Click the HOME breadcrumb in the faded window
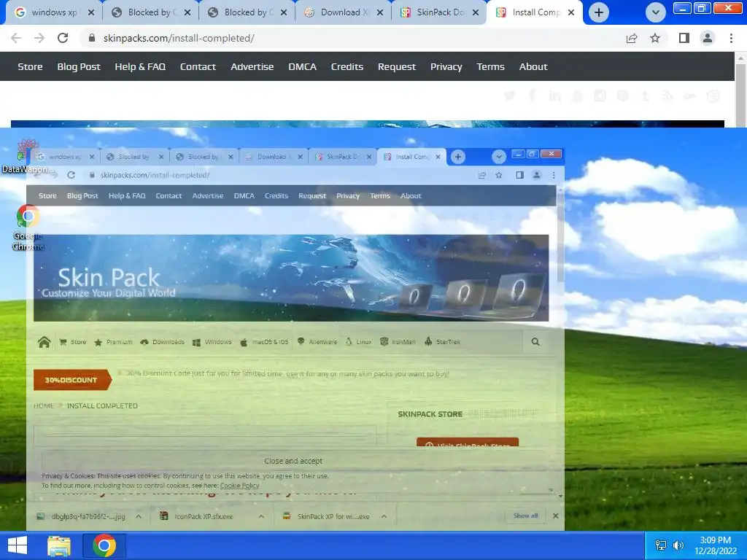Image resolution: width=747 pixels, height=560 pixels. tap(43, 405)
